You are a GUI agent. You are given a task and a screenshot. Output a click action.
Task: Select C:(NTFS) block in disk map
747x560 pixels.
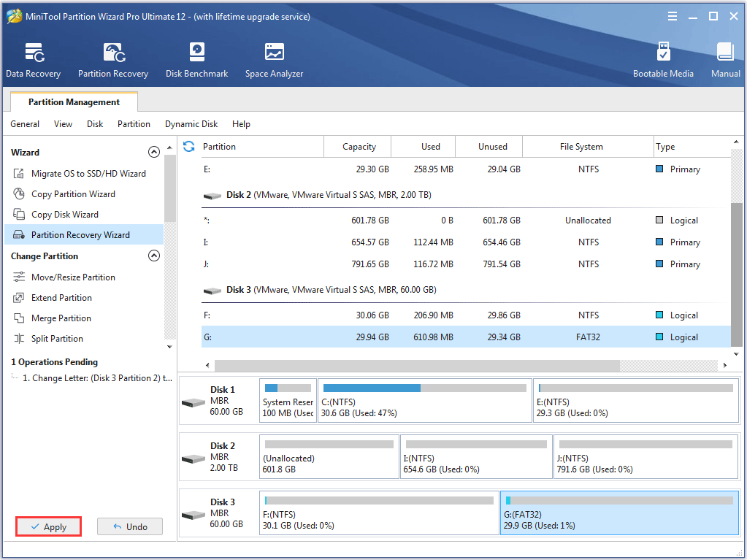[x=424, y=401]
